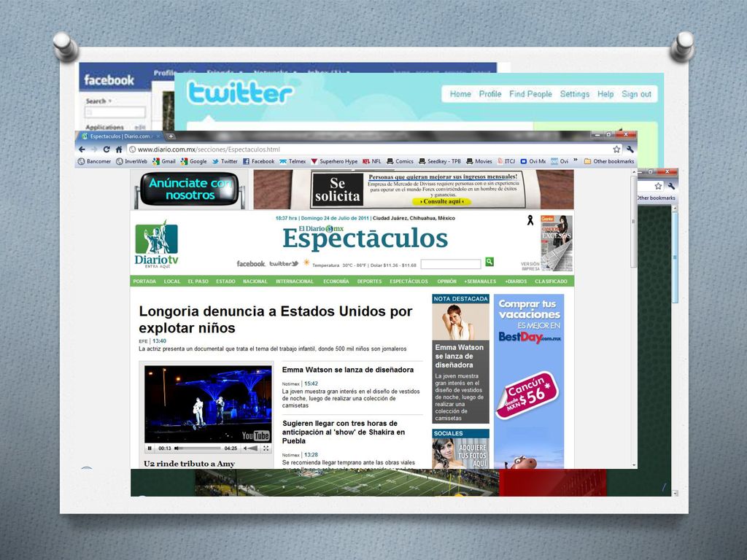Click the Diario site search field

coord(451,264)
